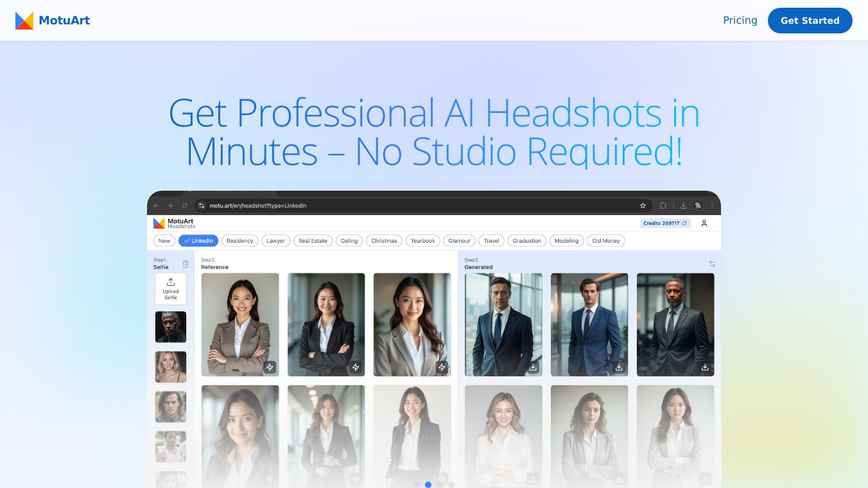The height and width of the screenshot is (488, 868).
Task: Click the Get Started button
Action: (810, 21)
